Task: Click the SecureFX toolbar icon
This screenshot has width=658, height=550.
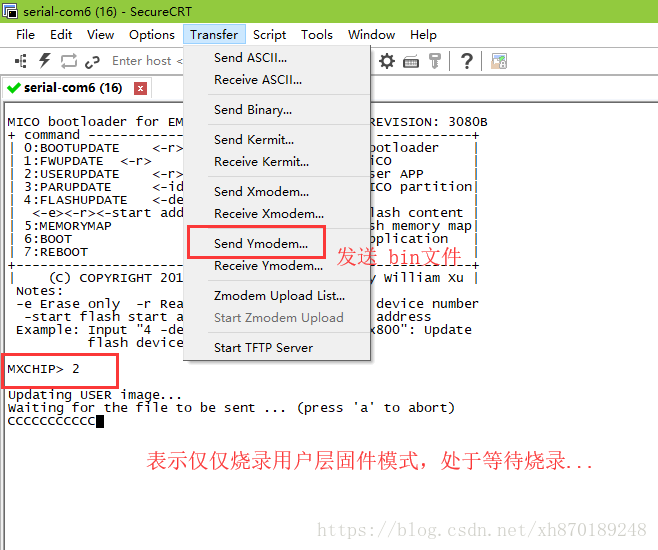Action: 499,61
